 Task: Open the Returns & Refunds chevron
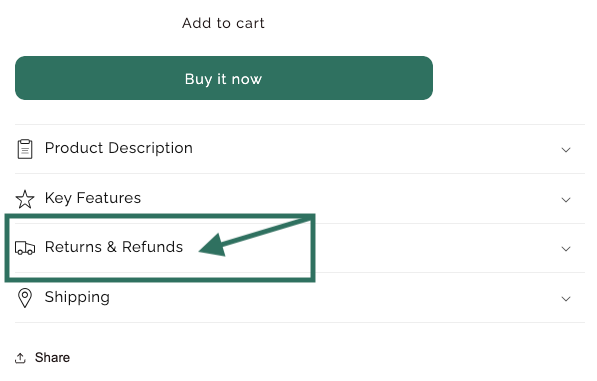click(566, 249)
